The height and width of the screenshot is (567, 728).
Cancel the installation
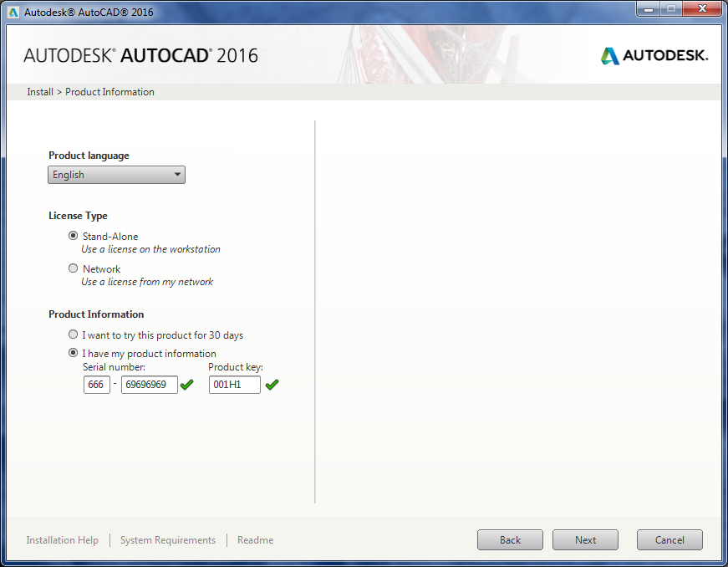click(x=669, y=539)
